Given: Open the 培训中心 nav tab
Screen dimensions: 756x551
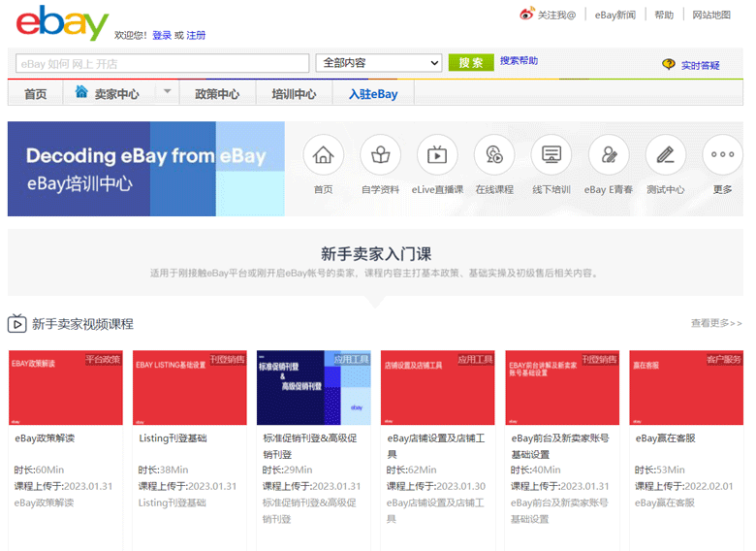Looking at the screenshot, I should (294, 93).
